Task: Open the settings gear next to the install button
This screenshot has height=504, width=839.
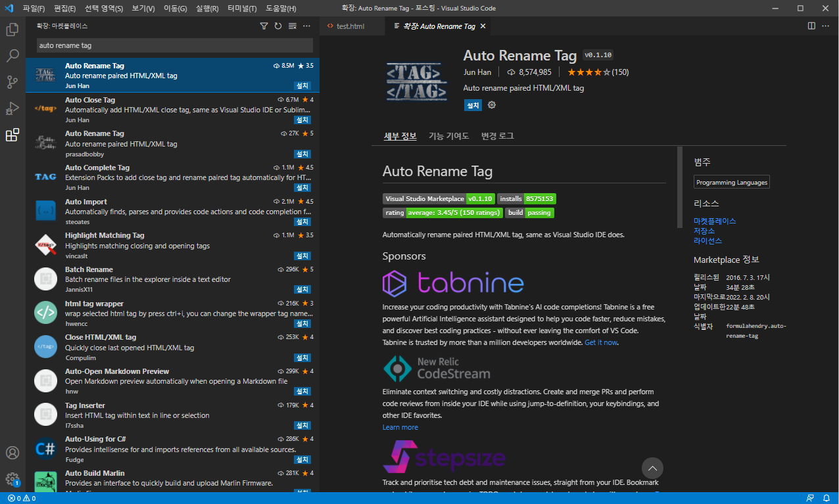Action: point(491,105)
